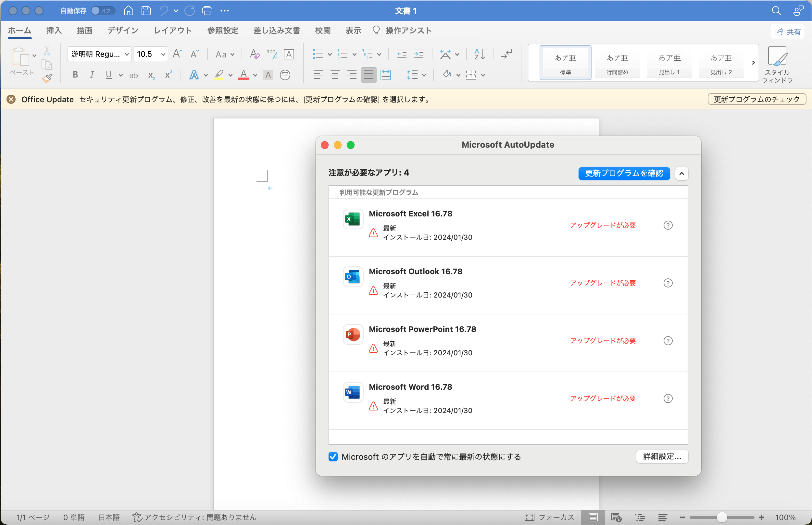Align text right

coord(352,75)
